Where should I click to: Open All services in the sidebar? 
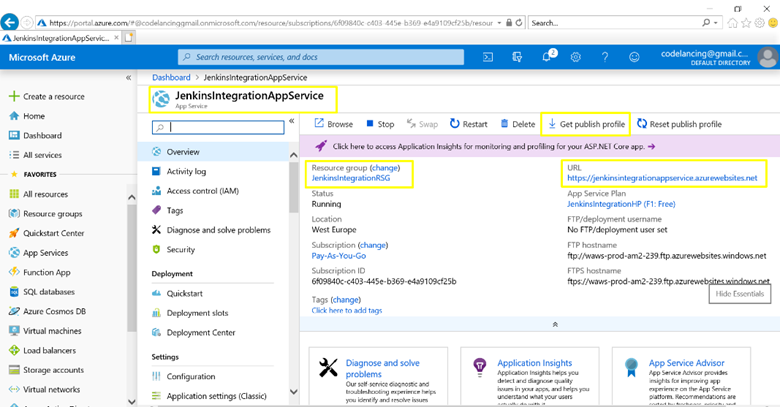[35, 155]
